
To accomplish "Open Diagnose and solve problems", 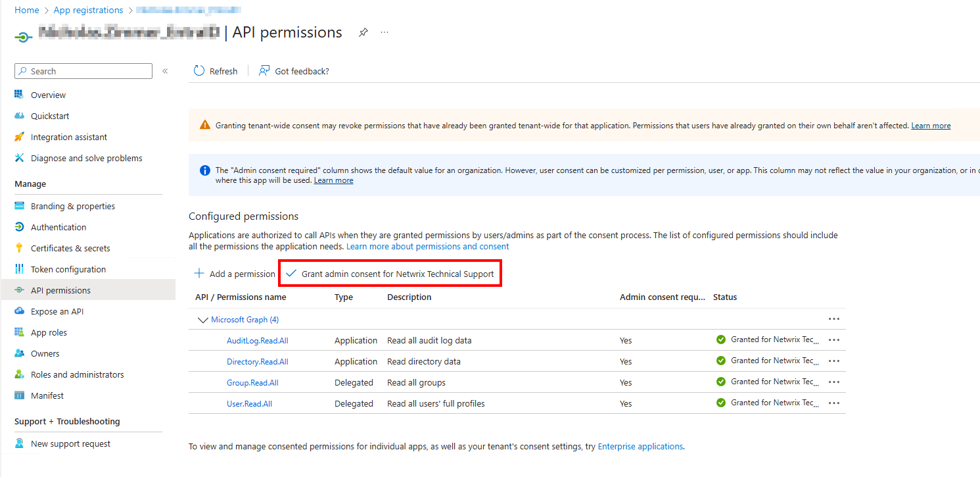I will click(86, 158).
